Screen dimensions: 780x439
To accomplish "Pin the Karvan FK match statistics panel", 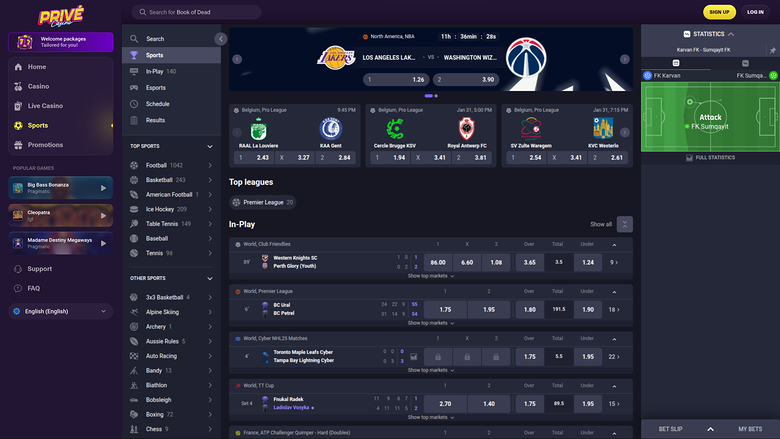I will 773,48.
